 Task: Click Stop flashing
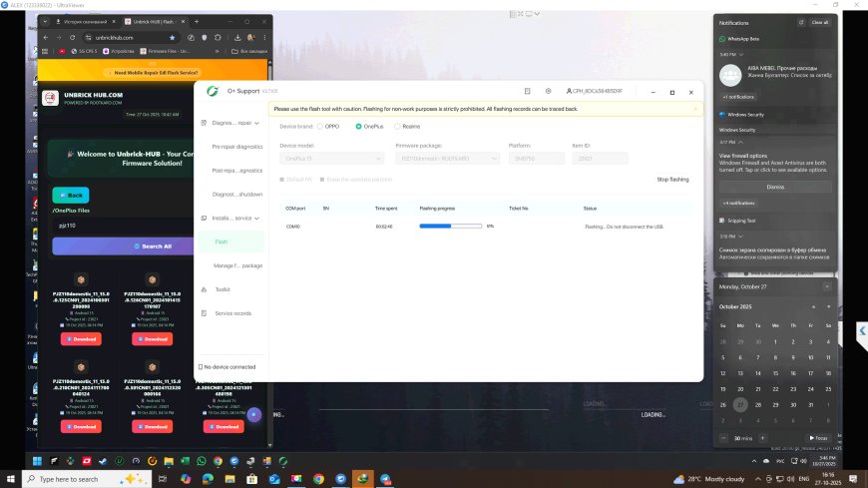pos(672,180)
